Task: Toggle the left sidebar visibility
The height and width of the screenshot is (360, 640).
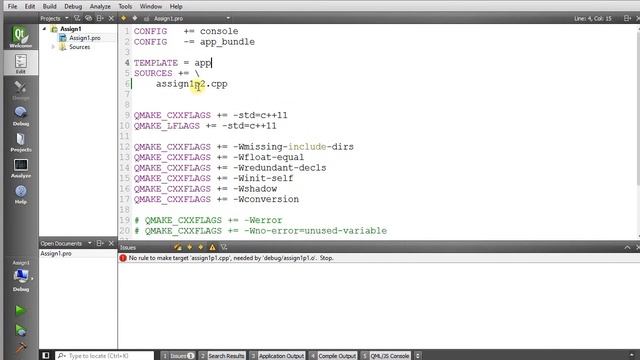Action: point(46,356)
